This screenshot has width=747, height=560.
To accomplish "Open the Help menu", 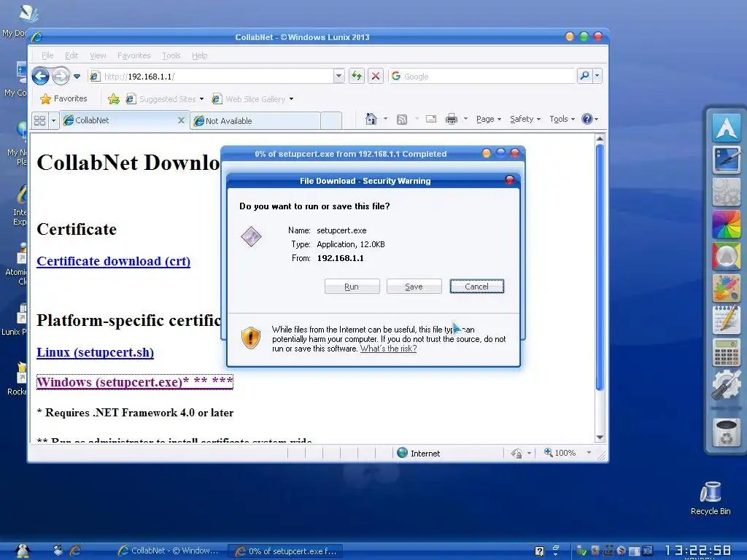I will [200, 55].
